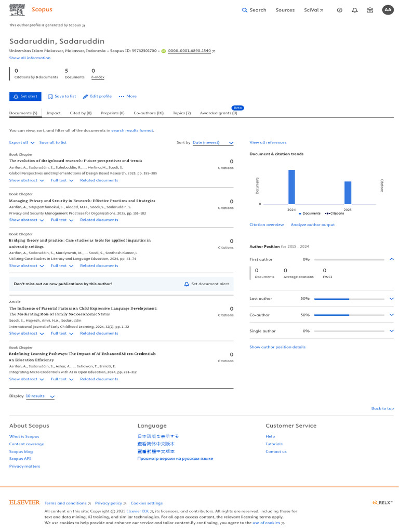Click the ELSEVIER footer logo

[x=24, y=502]
